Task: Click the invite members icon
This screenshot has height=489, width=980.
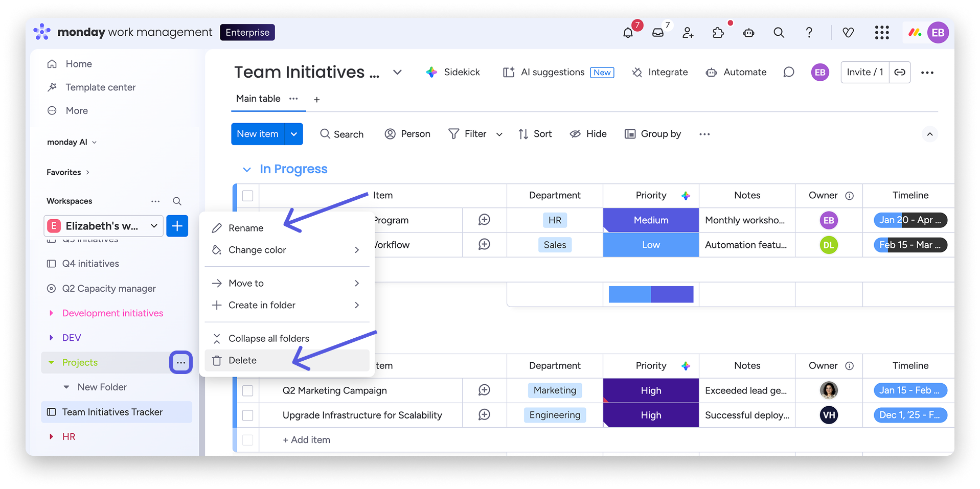Action: point(688,33)
